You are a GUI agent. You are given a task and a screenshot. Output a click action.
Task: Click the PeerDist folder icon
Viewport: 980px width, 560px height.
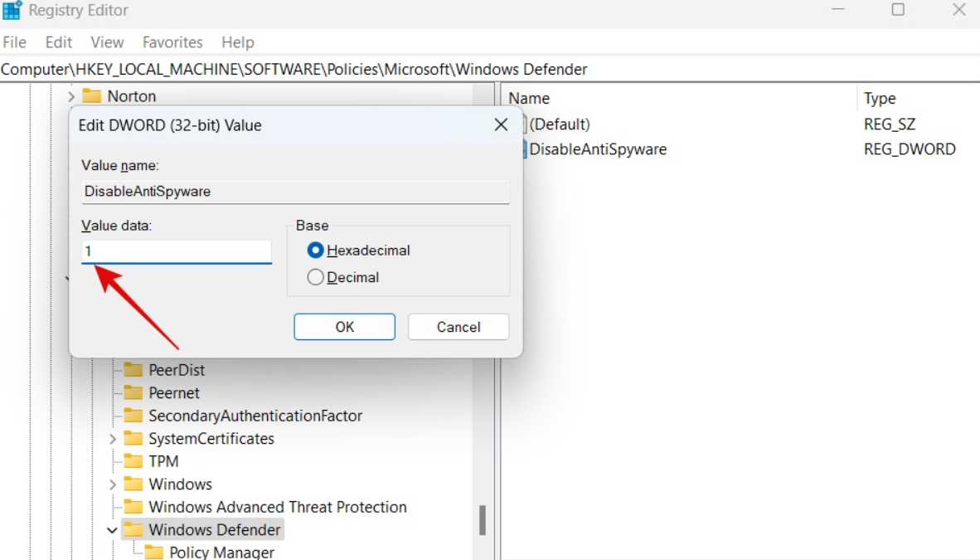coord(133,369)
